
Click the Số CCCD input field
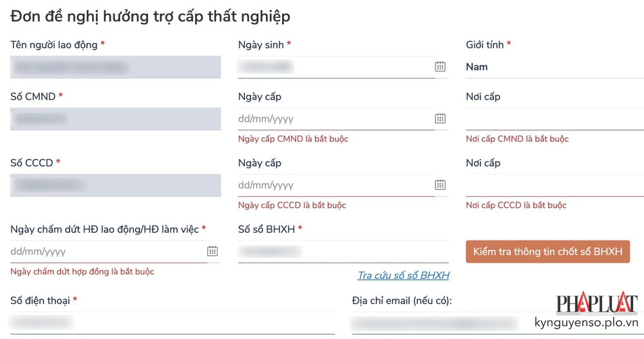click(116, 186)
